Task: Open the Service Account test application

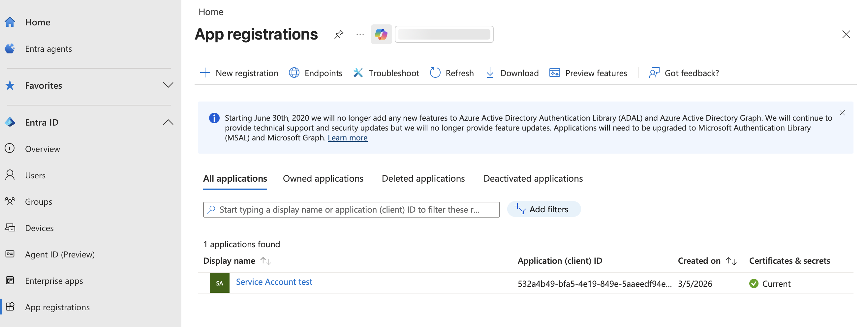Action: (274, 282)
